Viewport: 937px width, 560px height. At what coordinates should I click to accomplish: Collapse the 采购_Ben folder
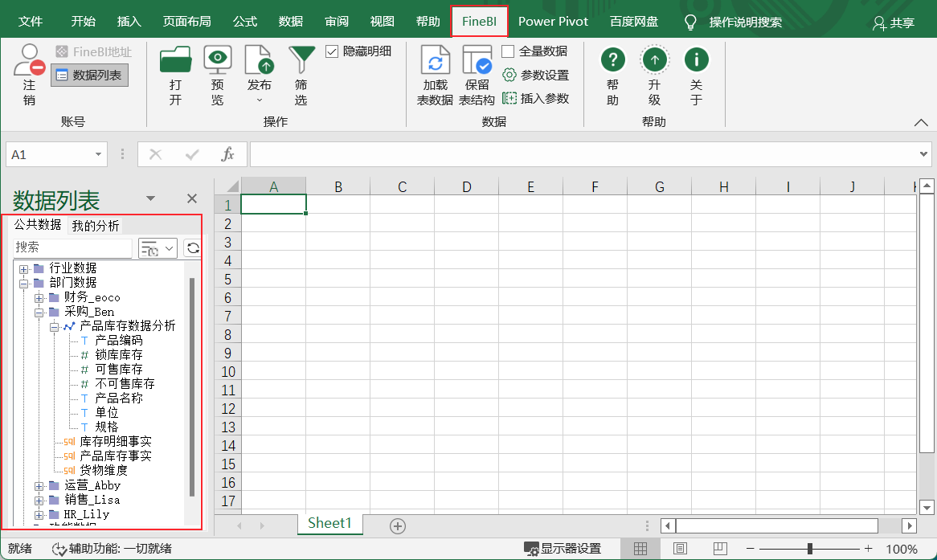[39, 312]
